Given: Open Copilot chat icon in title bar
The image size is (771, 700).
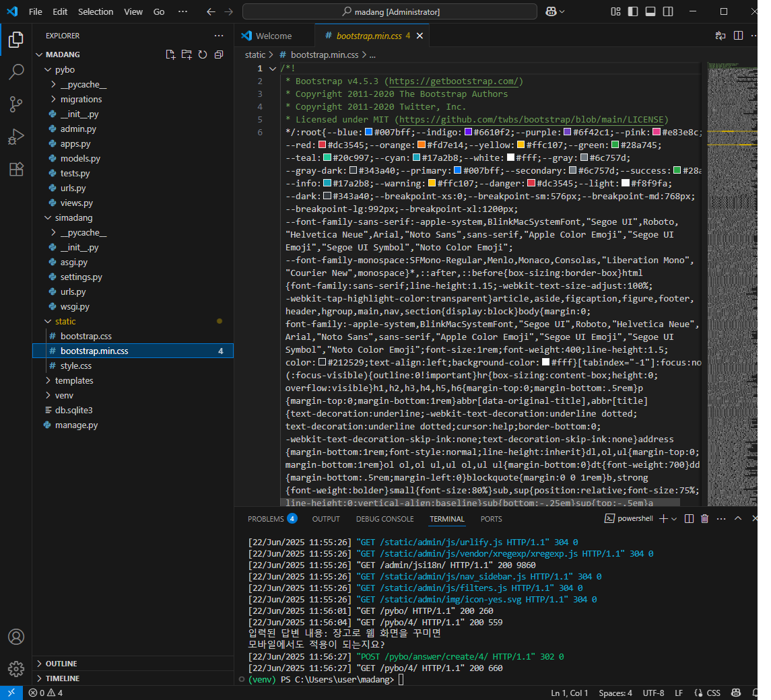Looking at the screenshot, I should 551,12.
